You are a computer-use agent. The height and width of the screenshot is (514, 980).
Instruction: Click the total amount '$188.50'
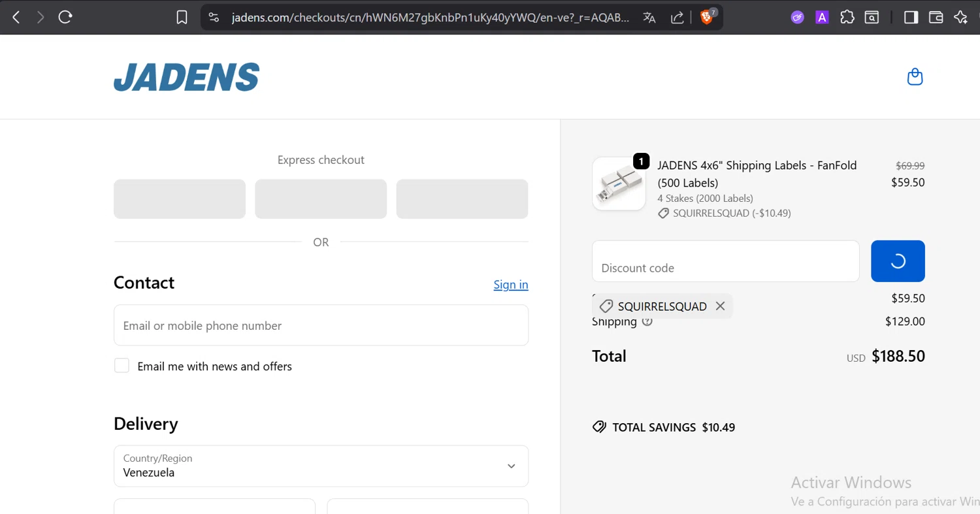898,357
